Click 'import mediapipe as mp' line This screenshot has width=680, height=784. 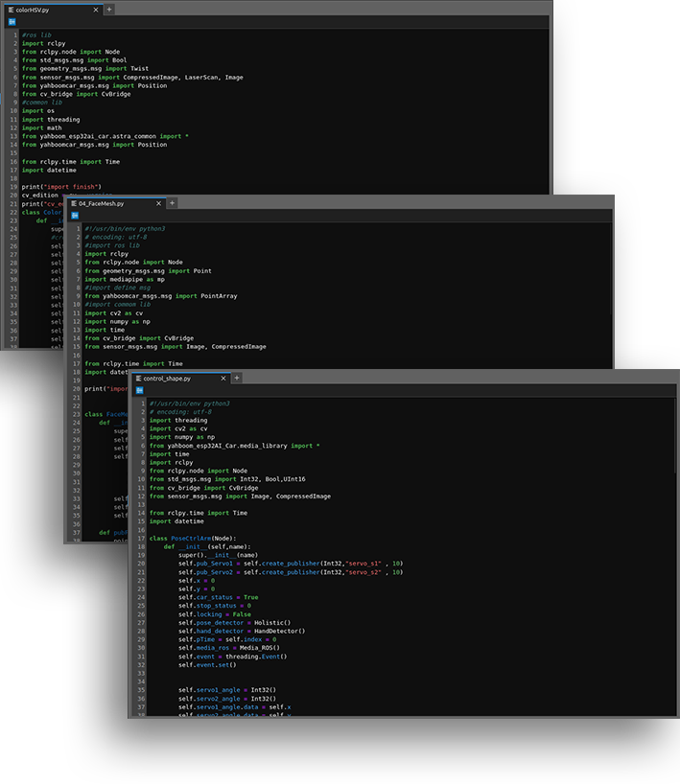[125, 280]
